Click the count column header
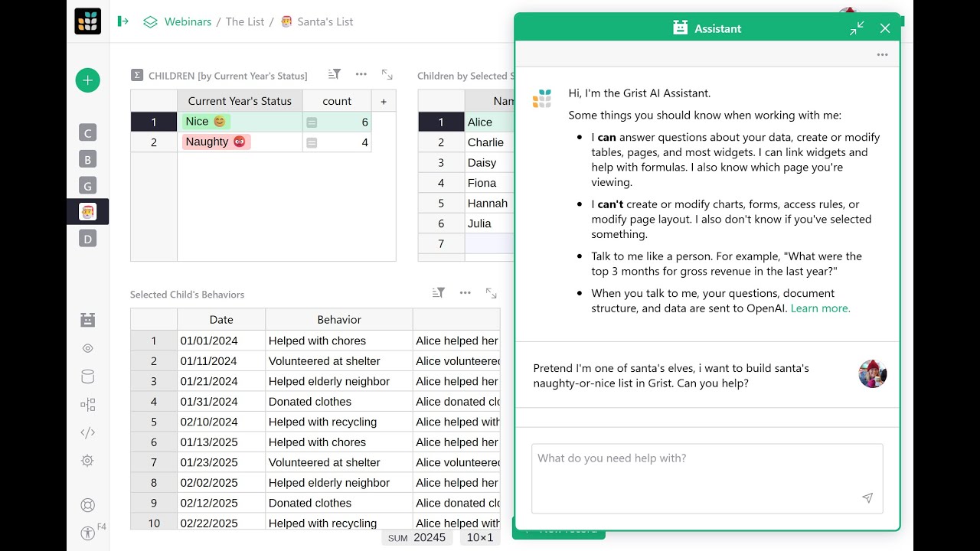This screenshot has height=551, width=980. pyautogui.click(x=337, y=101)
